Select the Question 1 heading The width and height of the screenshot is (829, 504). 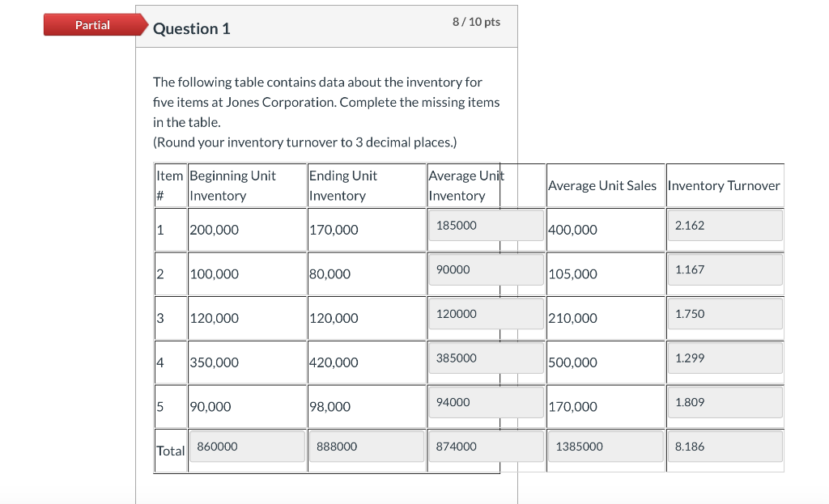pyautogui.click(x=191, y=28)
